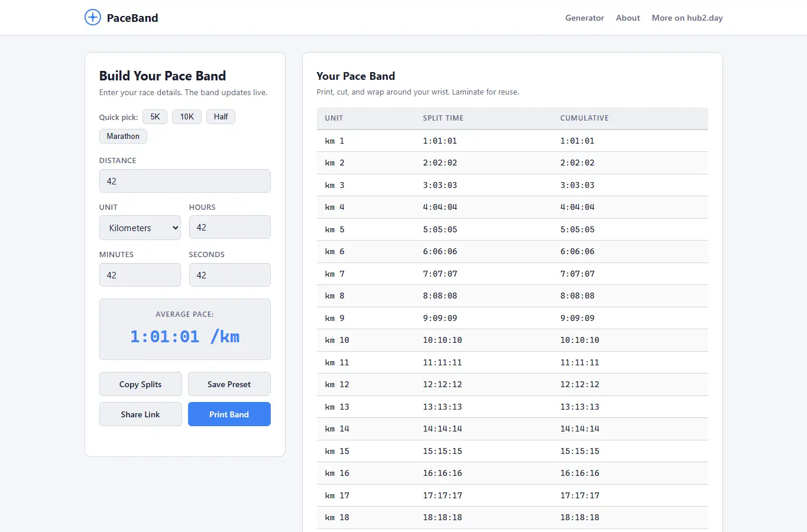Screen dimensions: 807x532
Task: Click the Build Your Pace Band heading
Action: tap(163, 76)
